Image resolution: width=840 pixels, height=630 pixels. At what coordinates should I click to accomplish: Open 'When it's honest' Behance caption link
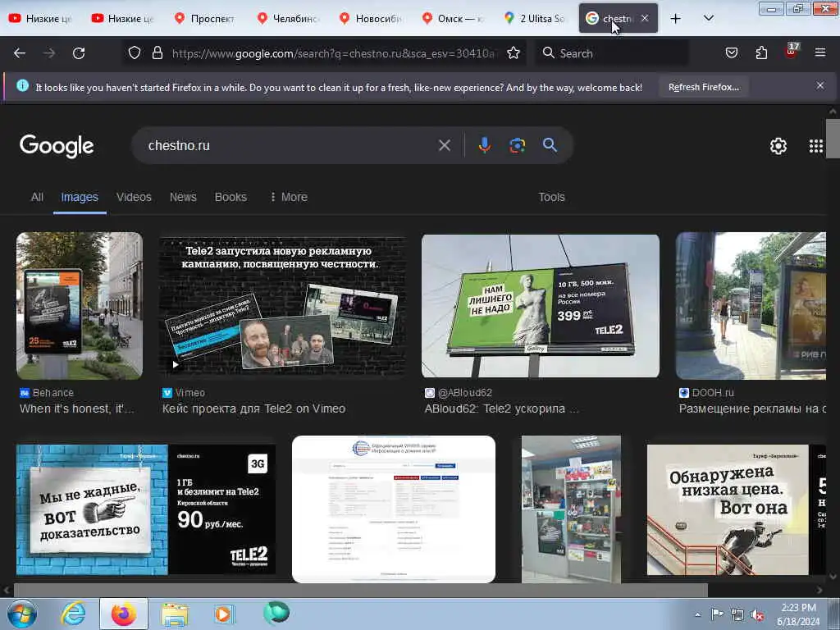76,409
